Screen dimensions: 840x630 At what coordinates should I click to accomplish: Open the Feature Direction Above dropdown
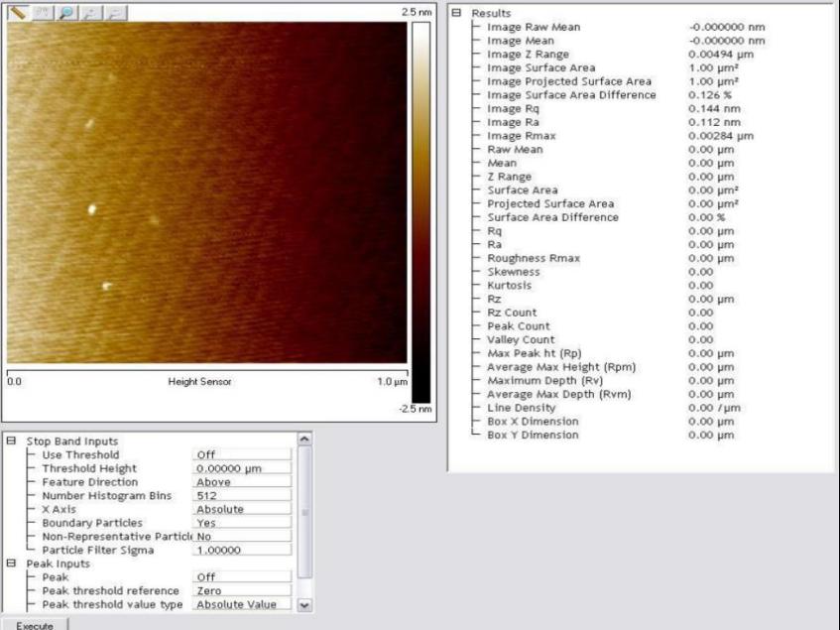click(242, 482)
